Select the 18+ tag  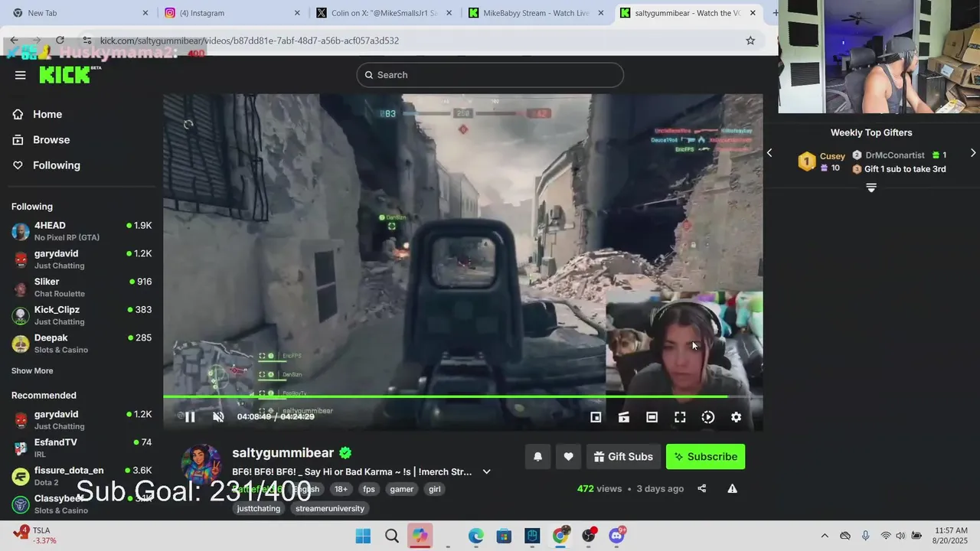(341, 489)
